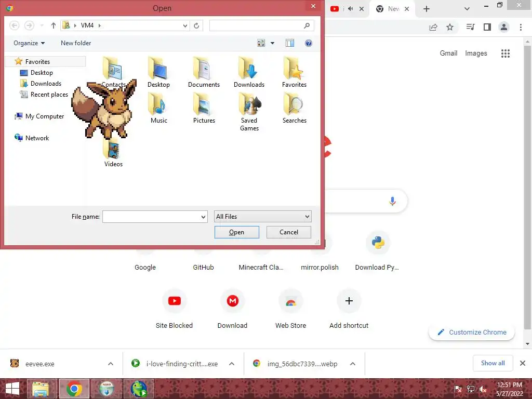Open the Favorites folder in file list

pos(294,72)
